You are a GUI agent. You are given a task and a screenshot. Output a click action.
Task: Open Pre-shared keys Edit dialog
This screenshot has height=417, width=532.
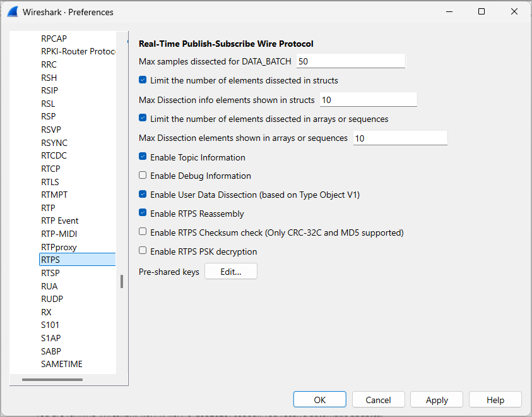click(231, 272)
